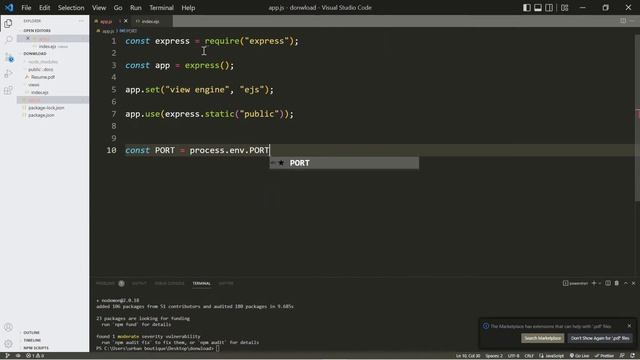Viewport: 640px width, 360px height.
Task: Open the Run and Debug view
Action: 8,74
